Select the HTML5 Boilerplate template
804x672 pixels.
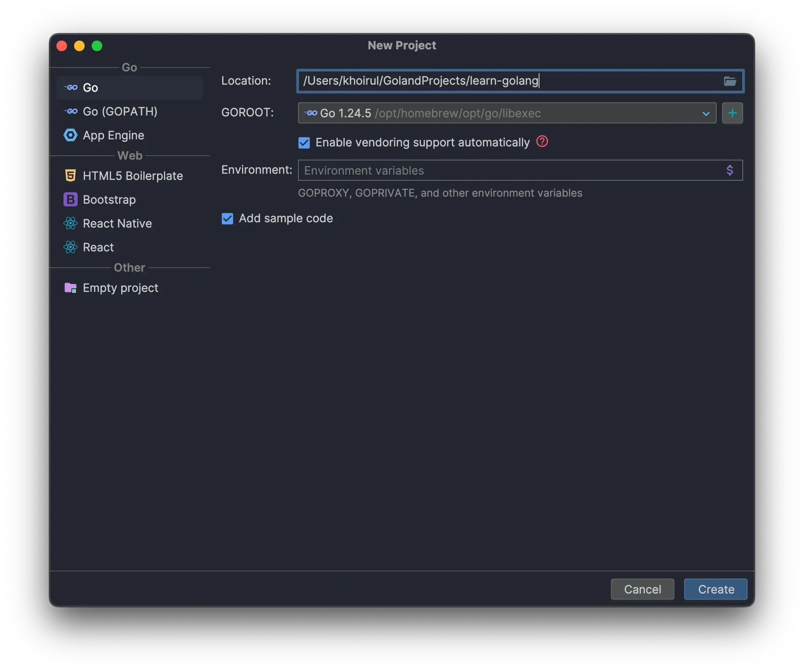(x=132, y=175)
